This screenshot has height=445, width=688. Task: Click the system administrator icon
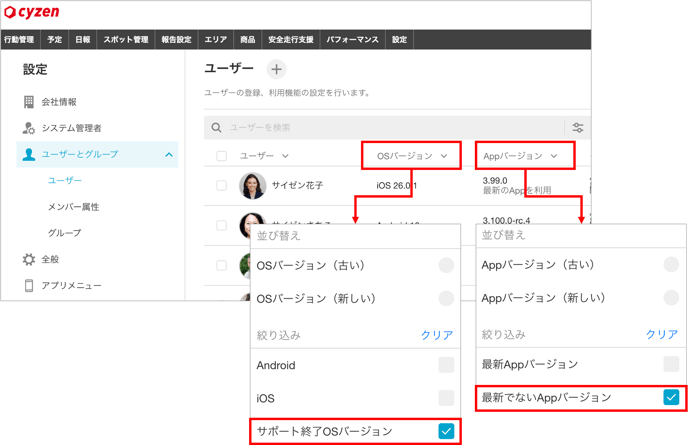pyautogui.click(x=29, y=128)
